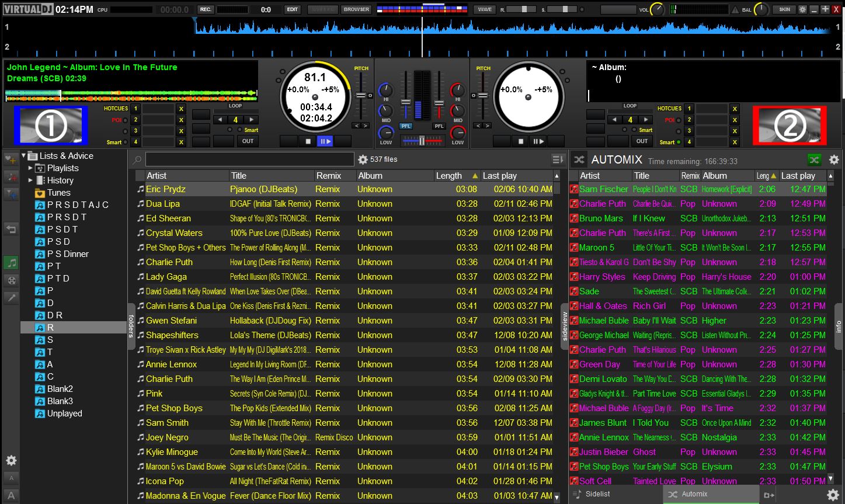This screenshot has width=845, height=504.
Task: Enable right channel PFL headphone cue
Action: pyautogui.click(x=439, y=126)
